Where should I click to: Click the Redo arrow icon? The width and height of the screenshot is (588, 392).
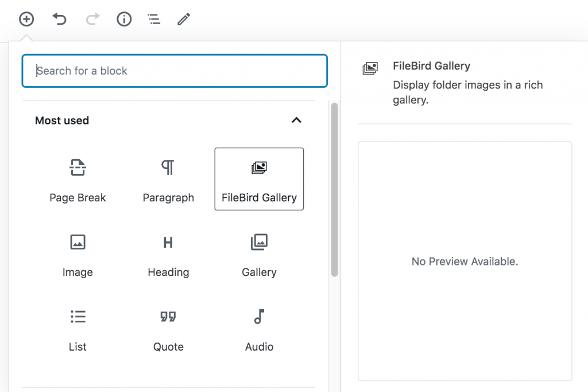(x=92, y=19)
